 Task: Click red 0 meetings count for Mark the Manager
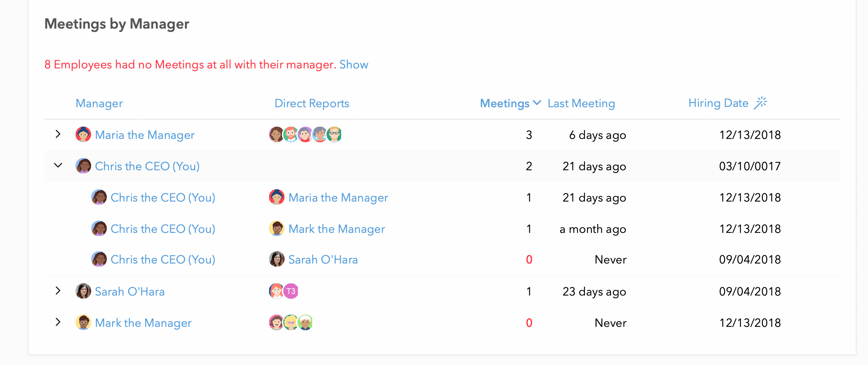point(529,322)
